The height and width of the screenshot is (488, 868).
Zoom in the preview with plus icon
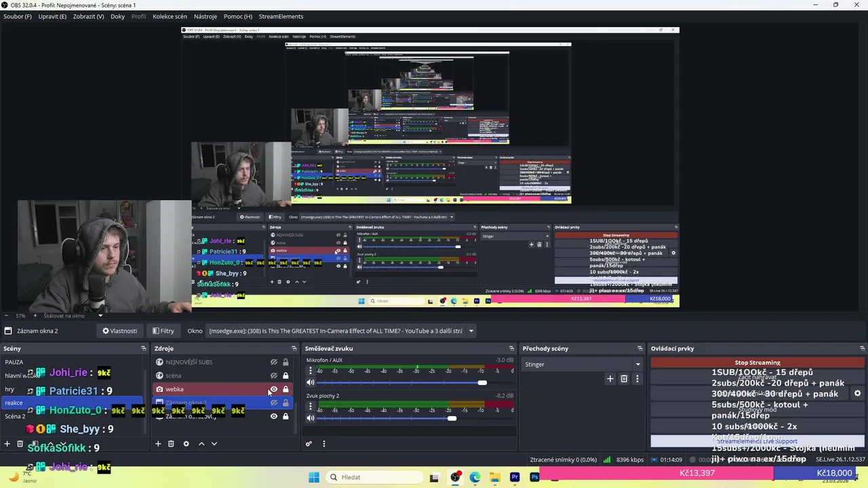35,315
